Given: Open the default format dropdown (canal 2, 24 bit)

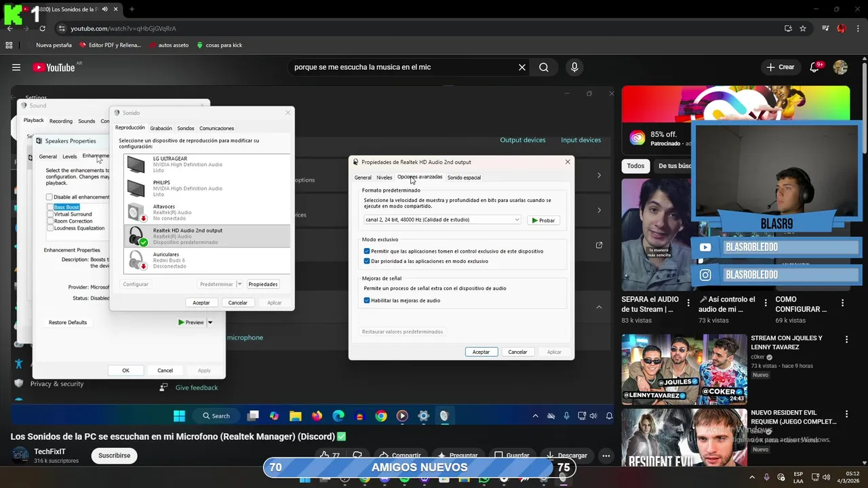Looking at the screenshot, I should point(442,220).
